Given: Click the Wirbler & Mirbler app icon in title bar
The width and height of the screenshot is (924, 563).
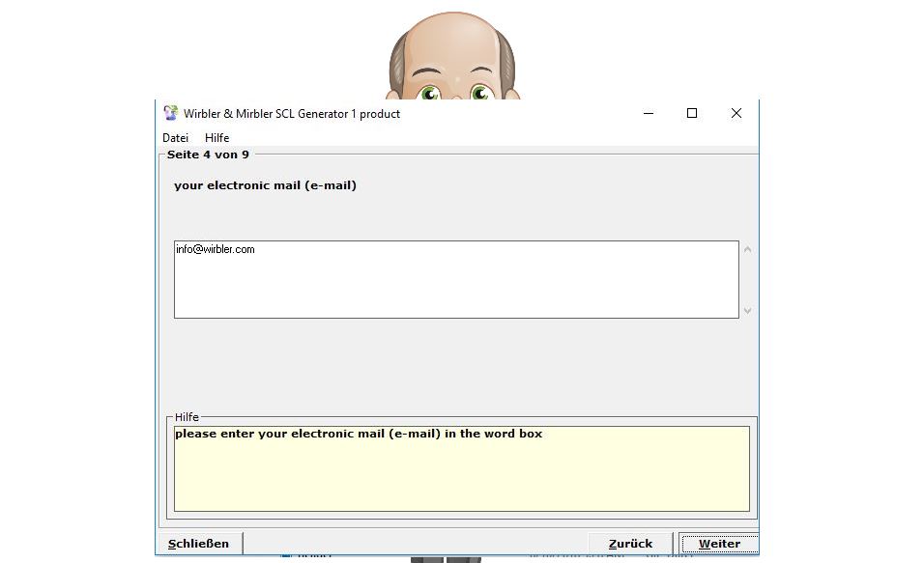Looking at the screenshot, I should (171, 113).
